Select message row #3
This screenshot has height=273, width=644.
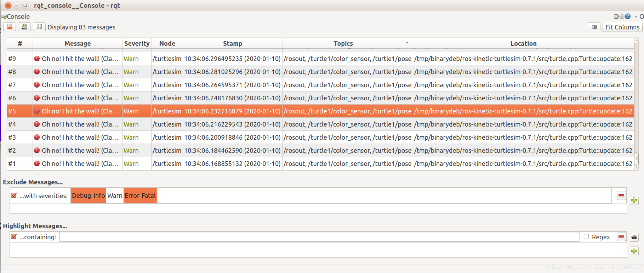tap(320, 137)
